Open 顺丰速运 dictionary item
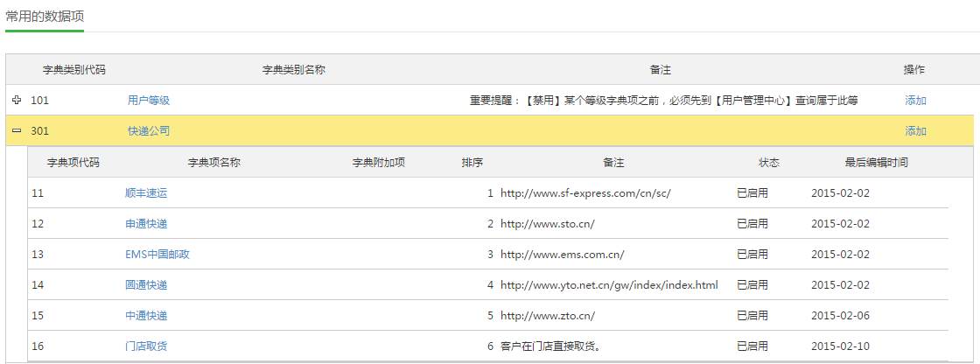 146,192
